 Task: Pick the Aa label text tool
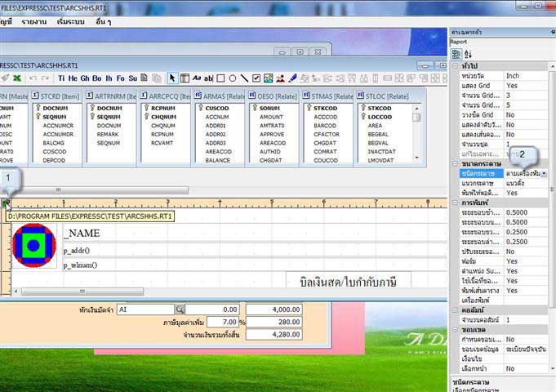click(197, 78)
